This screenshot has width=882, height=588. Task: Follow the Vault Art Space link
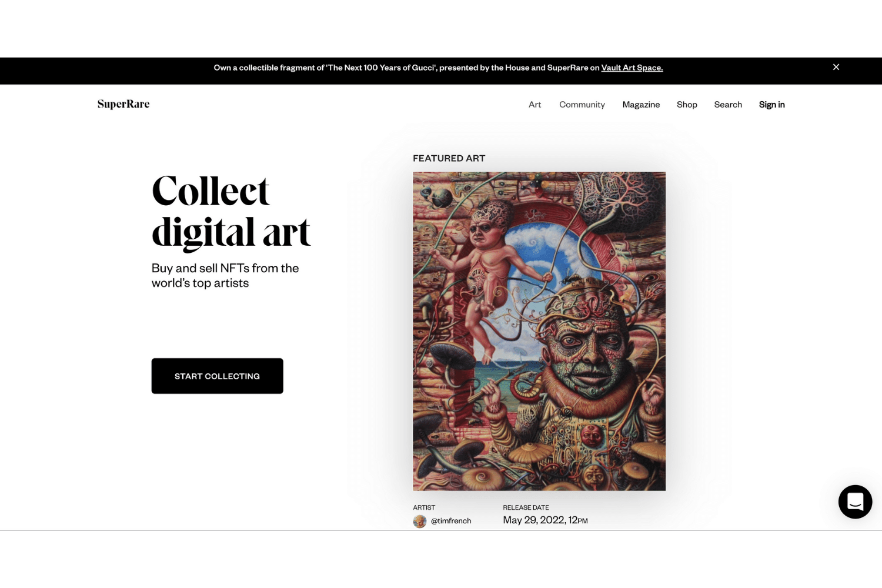pos(632,68)
